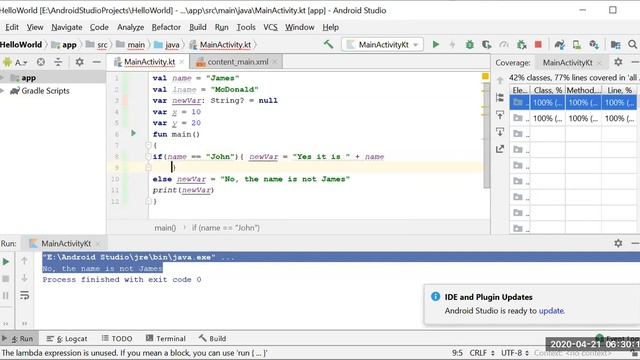This screenshot has height=360, width=640.
Task: Open the Coverage panel gear settings
Action: [618, 62]
